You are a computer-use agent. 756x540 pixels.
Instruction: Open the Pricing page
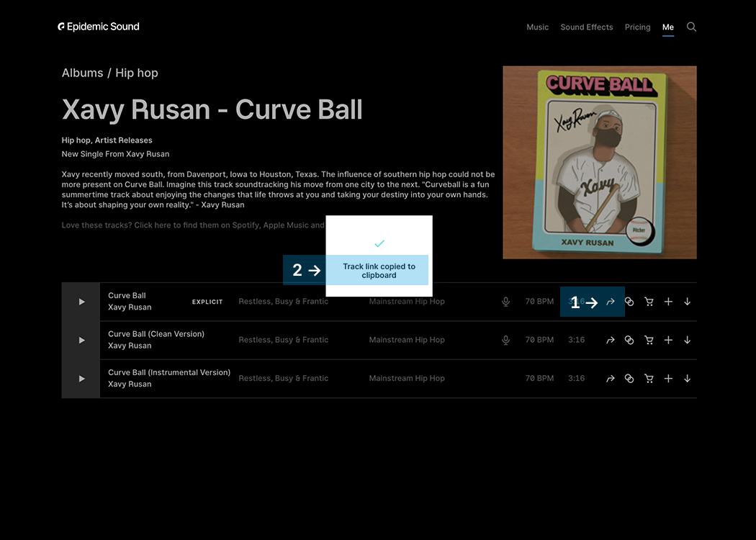click(637, 27)
